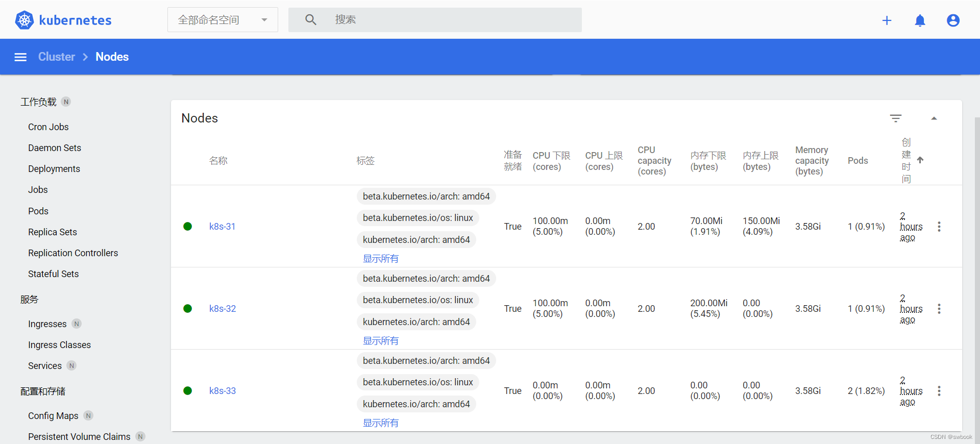The image size is (980, 444).
Task: Click the Nodes breadcrumb
Action: 112,57
